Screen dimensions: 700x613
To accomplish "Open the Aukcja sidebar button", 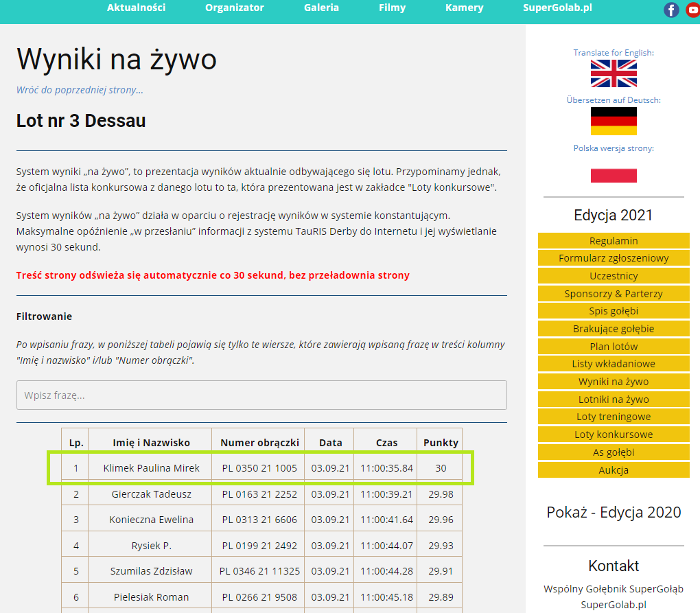I will (614, 470).
